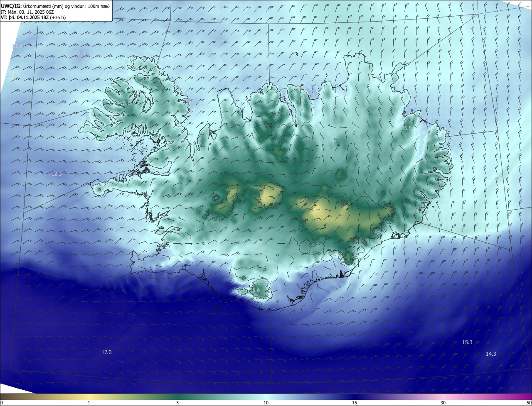Click the 5.8 value in east Iceland
Image resolution: width=532 pixels, height=406 pixels.
tap(408, 129)
